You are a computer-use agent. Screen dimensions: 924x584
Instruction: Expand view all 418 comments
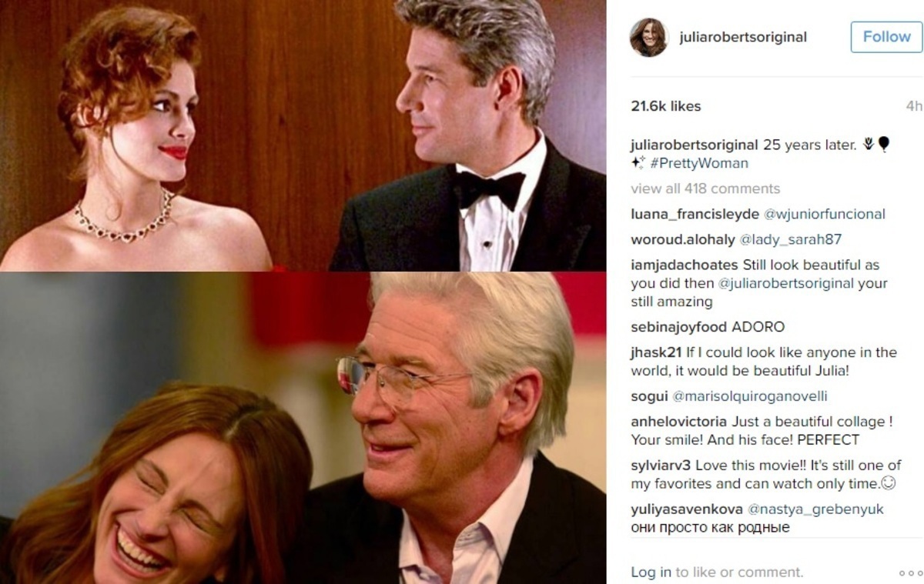click(x=705, y=189)
